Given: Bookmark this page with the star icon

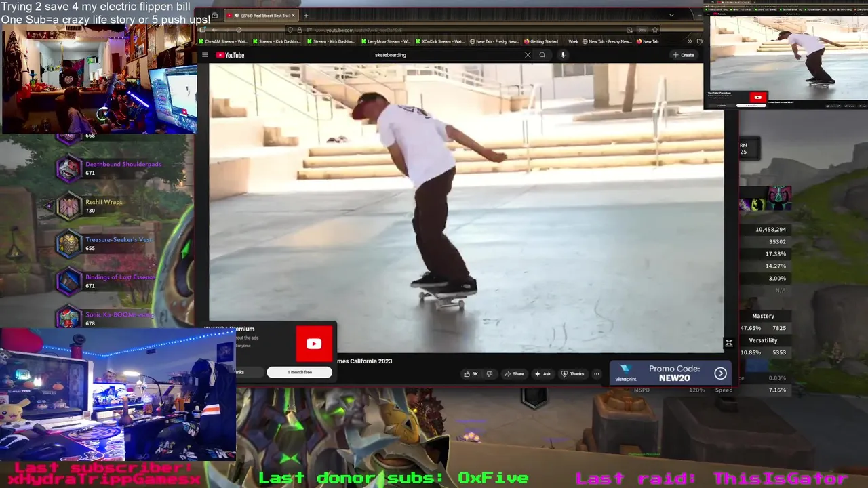Looking at the screenshot, I should pyautogui.click(x=655, y=30).
